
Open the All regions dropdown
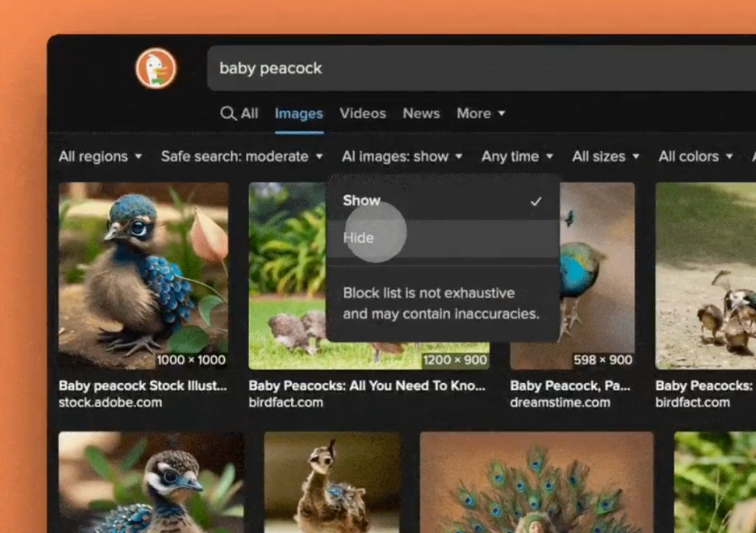100,156
